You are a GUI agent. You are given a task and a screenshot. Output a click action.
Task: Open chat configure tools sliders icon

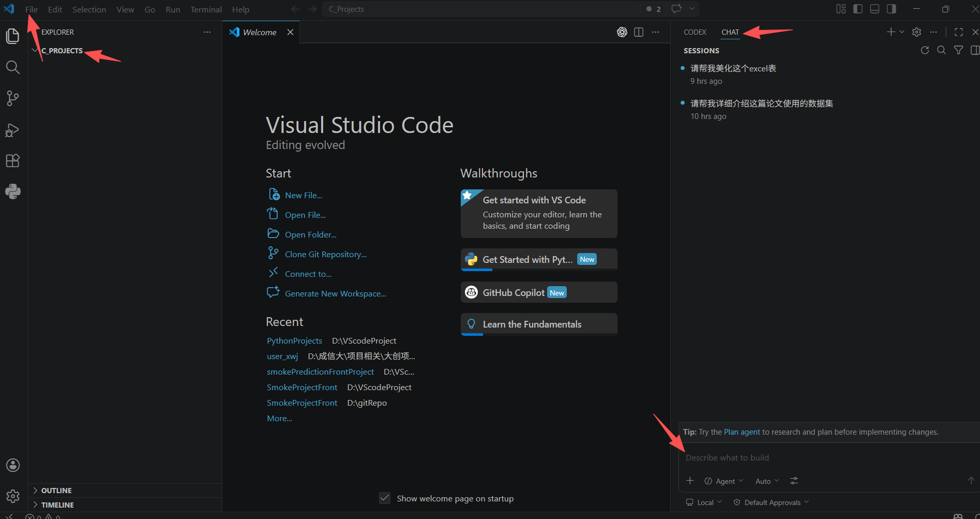point(794,481)
